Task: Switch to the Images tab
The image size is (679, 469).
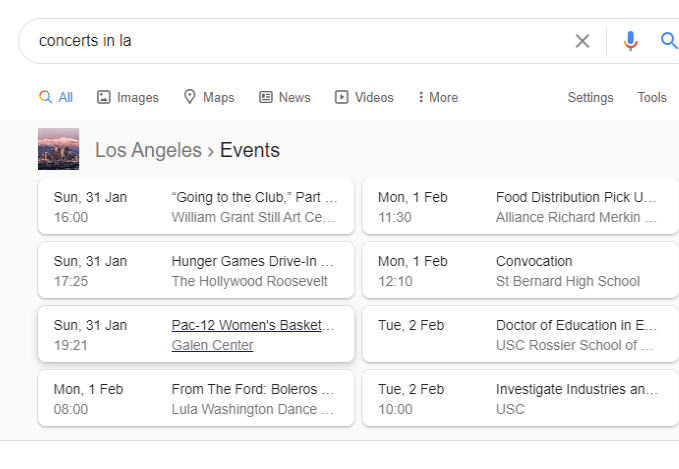Action: tap(128, 97)
